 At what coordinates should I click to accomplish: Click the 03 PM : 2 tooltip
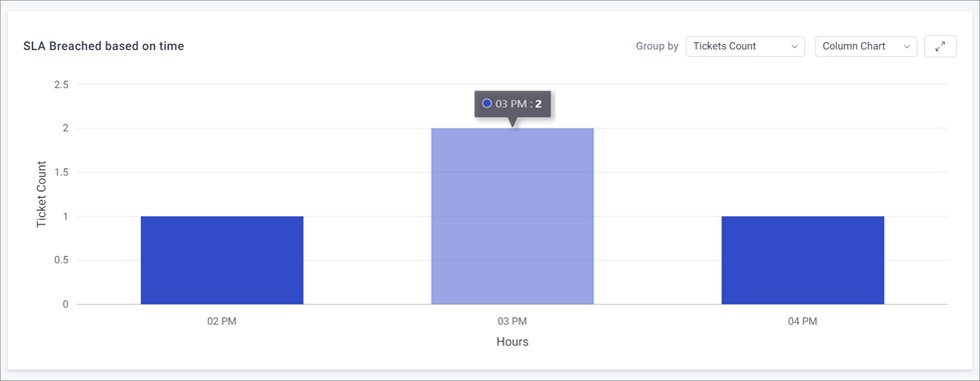click(512, 104)
